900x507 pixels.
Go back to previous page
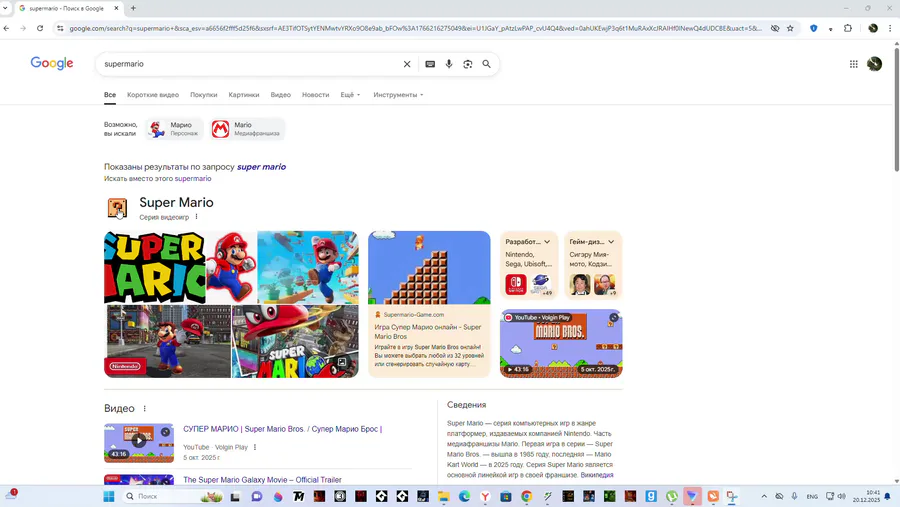click(x=6, y=28)
